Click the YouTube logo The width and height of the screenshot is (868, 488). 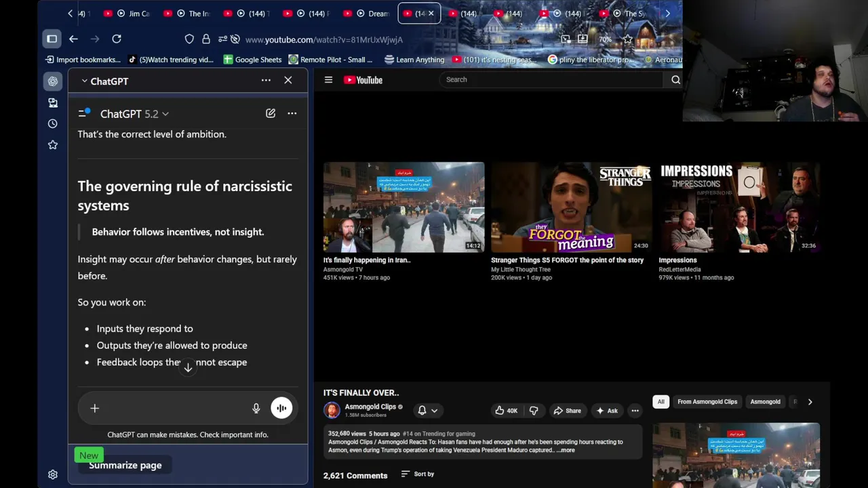[x=363, y=80]
